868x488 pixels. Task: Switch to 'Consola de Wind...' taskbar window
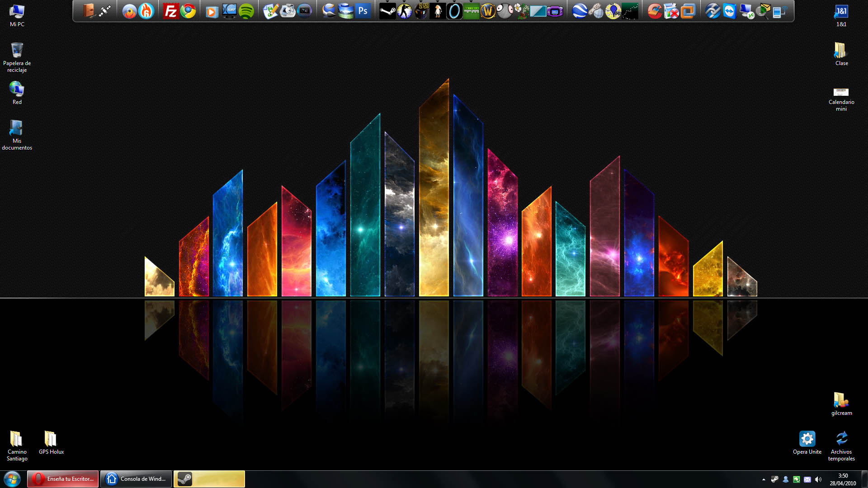pyautogui.click(x=136, y=479)
